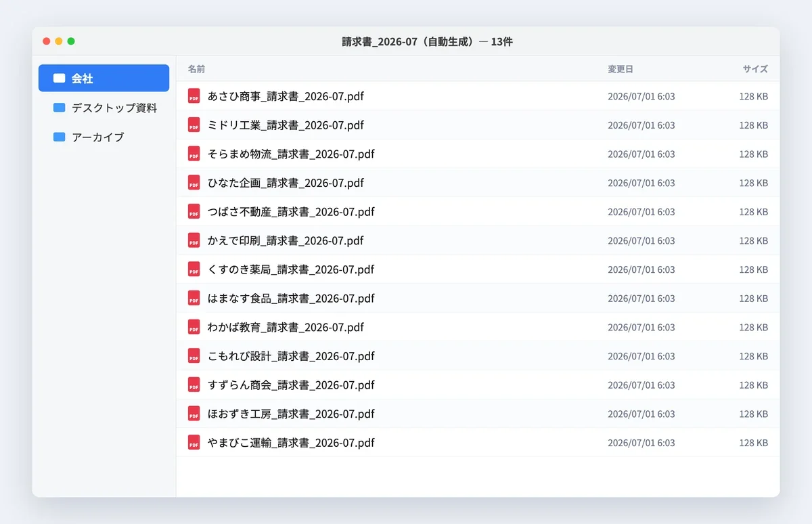Click the PDF icon beside くすのき薬局_請求書
Viewport: 812px width, 524px height.
tap(194, 269)
